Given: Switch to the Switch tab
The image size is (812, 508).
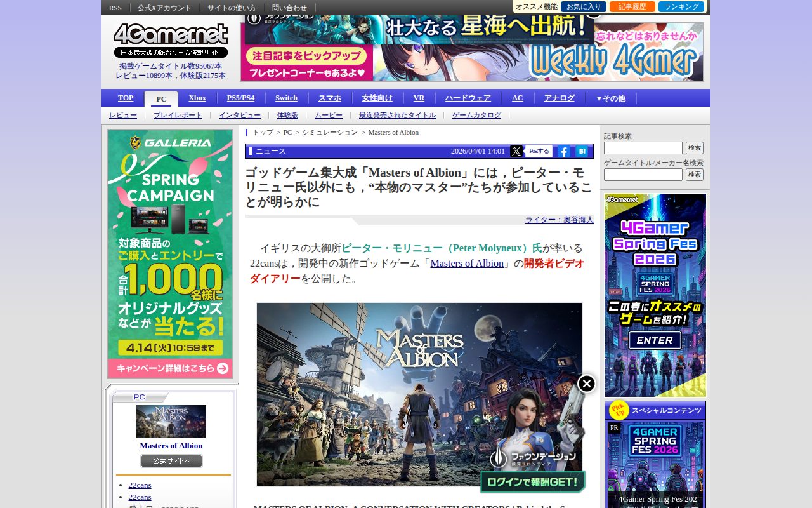Looking at the screenshot, I should pyautogui.click(x=286, y=98).
